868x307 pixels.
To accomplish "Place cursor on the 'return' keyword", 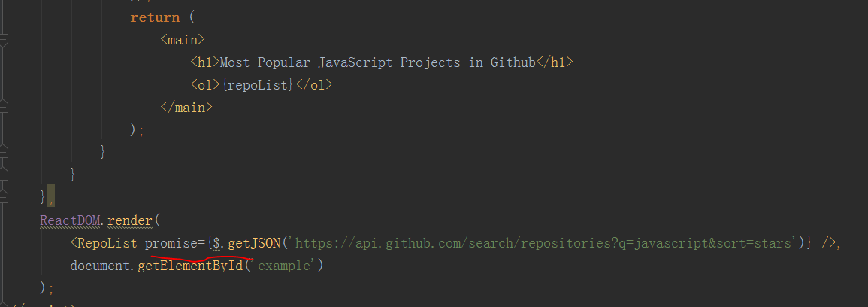I will tap(155, 17).
